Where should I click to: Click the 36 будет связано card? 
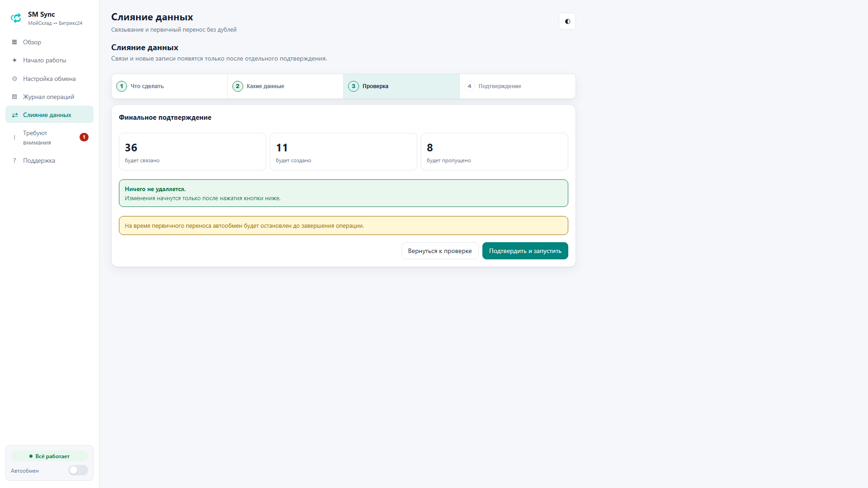pyautogui.click(x=193, y=152)
